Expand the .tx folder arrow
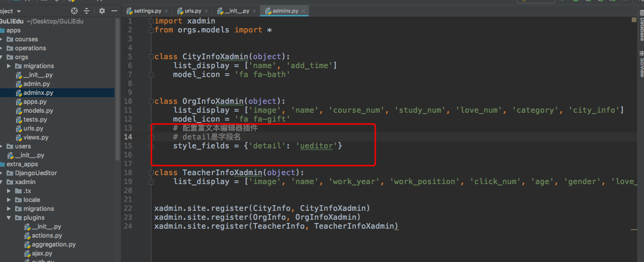 [x=9, y=191]
